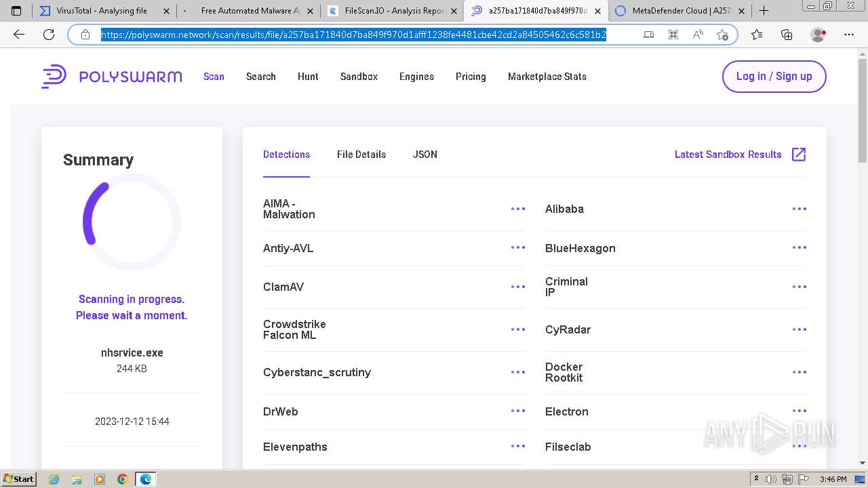Close the FileScan.IO tab

point(454,11)
